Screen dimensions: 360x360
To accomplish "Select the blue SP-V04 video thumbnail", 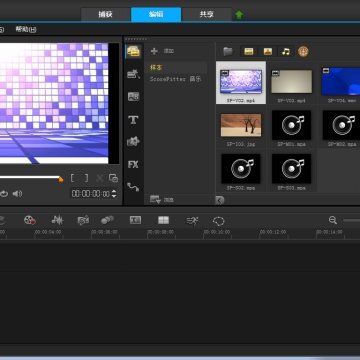I will (341, 81).
